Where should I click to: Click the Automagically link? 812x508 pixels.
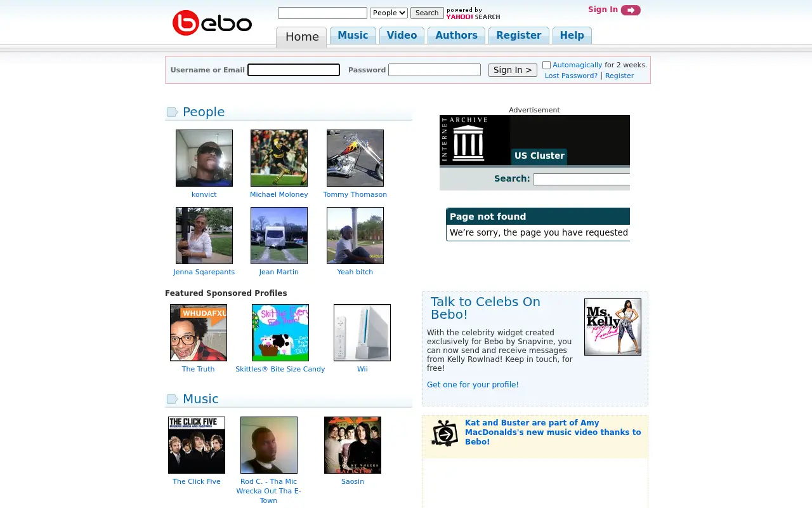pyautogui.click(x=577, y=65)
